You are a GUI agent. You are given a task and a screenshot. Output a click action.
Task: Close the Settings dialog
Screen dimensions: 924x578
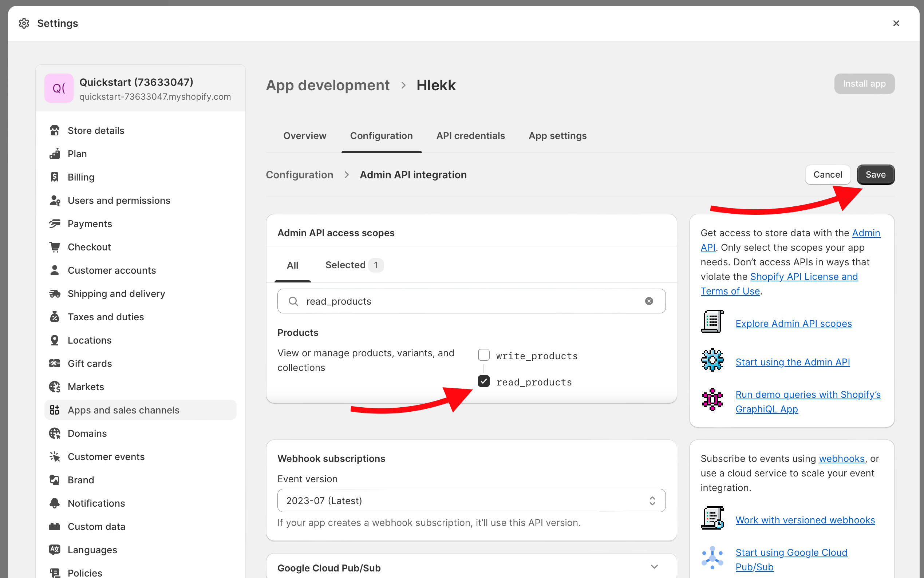[896, 23]
